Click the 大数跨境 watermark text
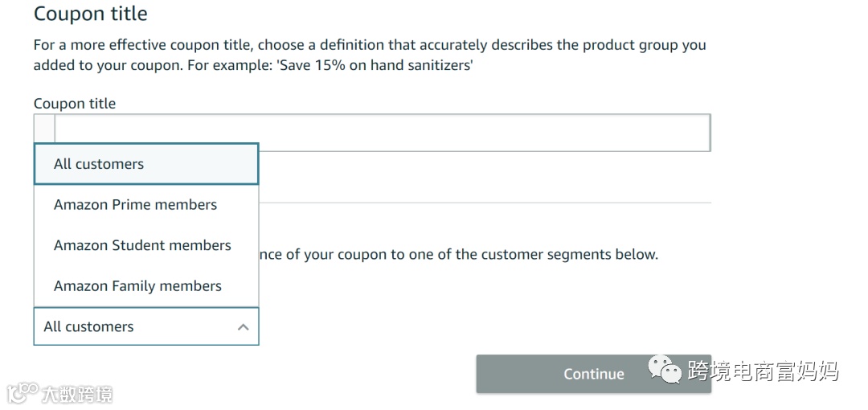This screenshot has height=410, width=868. click(x=77, y=394)
